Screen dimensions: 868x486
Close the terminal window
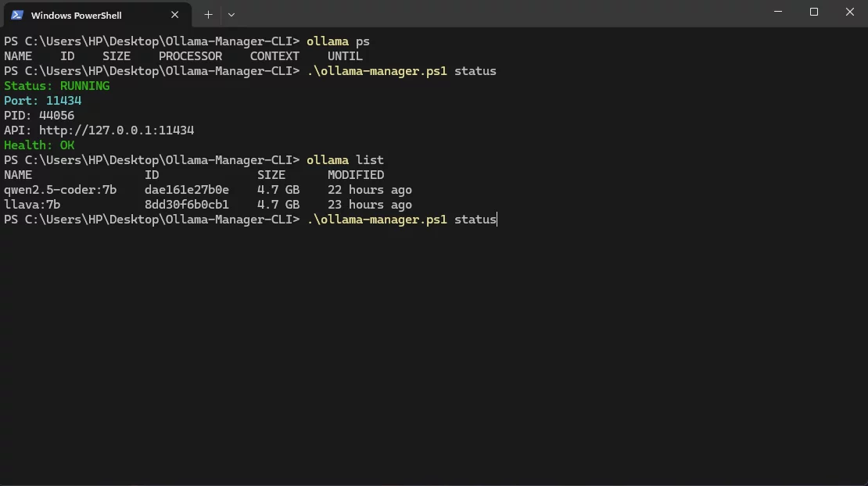[850, 12]
